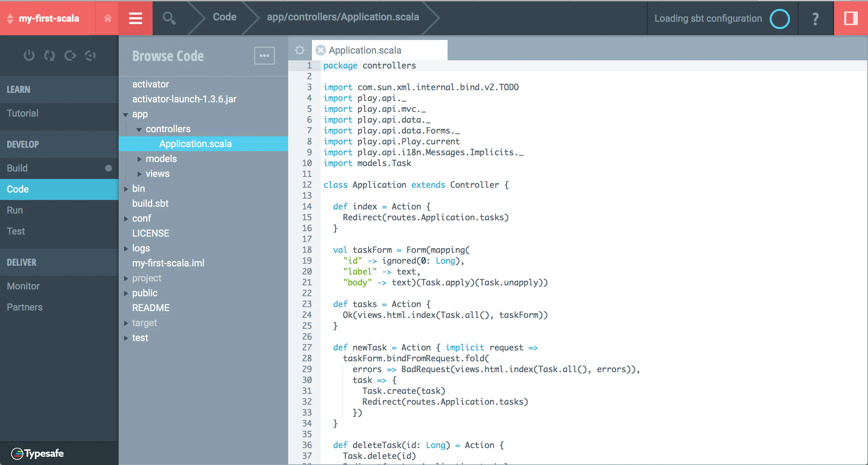Click the power icon in sidebar
868x465 pixels.
coord(29,55)
